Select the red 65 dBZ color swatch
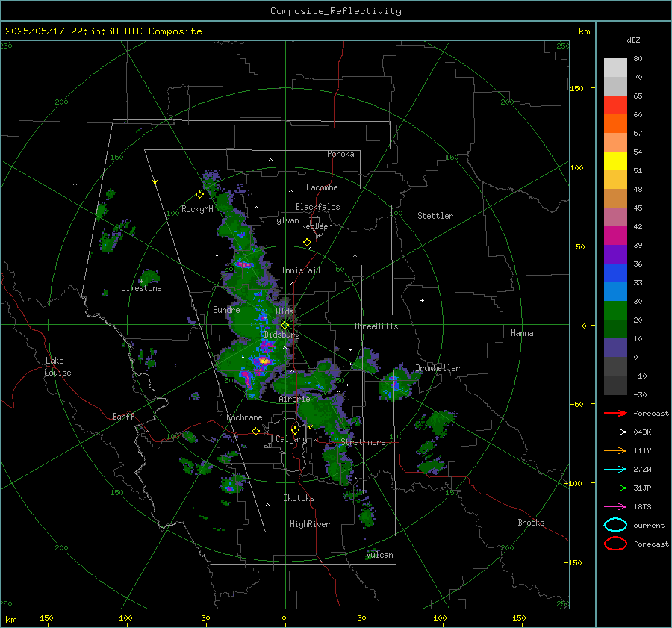The height and width of the screenshot is (628, 672). tap(615, 105)
